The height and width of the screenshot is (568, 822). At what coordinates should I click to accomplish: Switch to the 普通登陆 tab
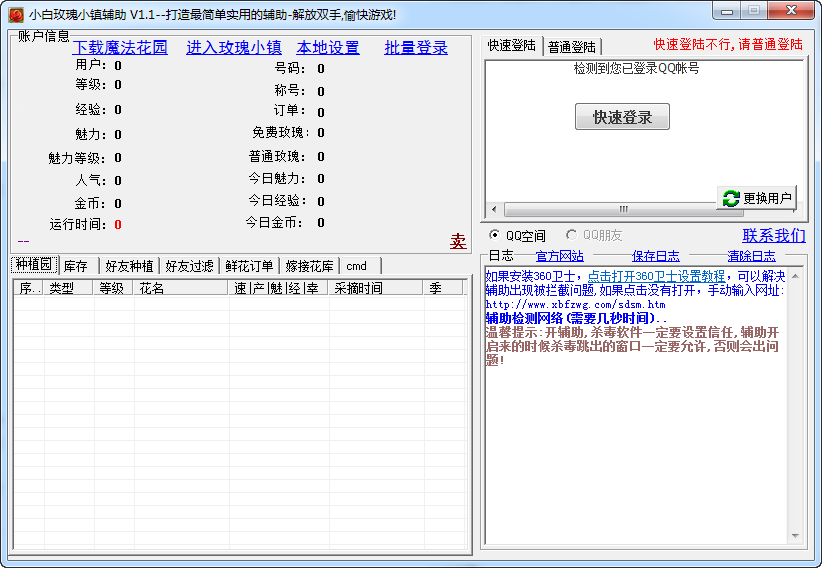[572, 46]
